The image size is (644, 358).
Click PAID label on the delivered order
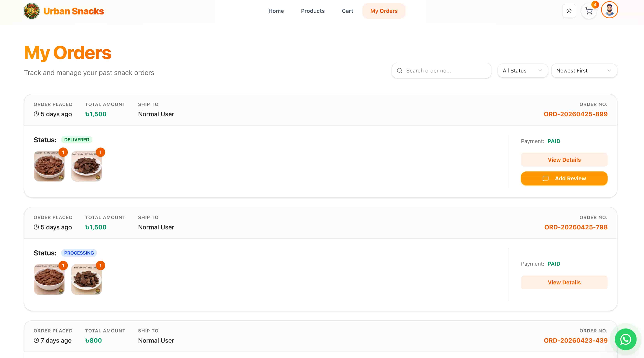(x=554, y=141)
